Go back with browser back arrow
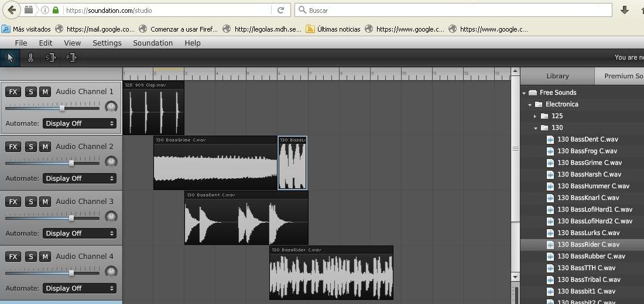The image size is (644, 304). coord(12,10)
